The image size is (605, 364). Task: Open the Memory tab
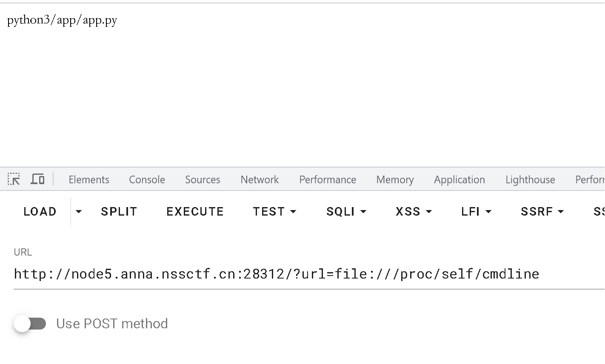click(395, 179)
